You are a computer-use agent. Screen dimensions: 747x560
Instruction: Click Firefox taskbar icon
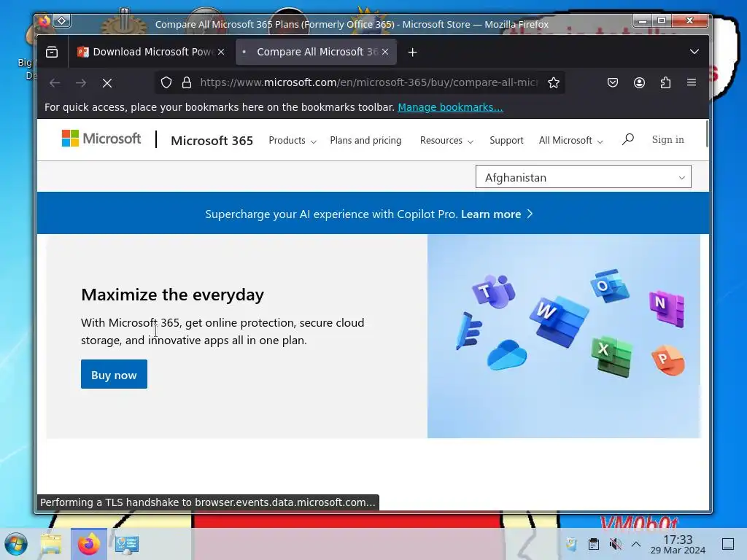click(x=88, y=544)
